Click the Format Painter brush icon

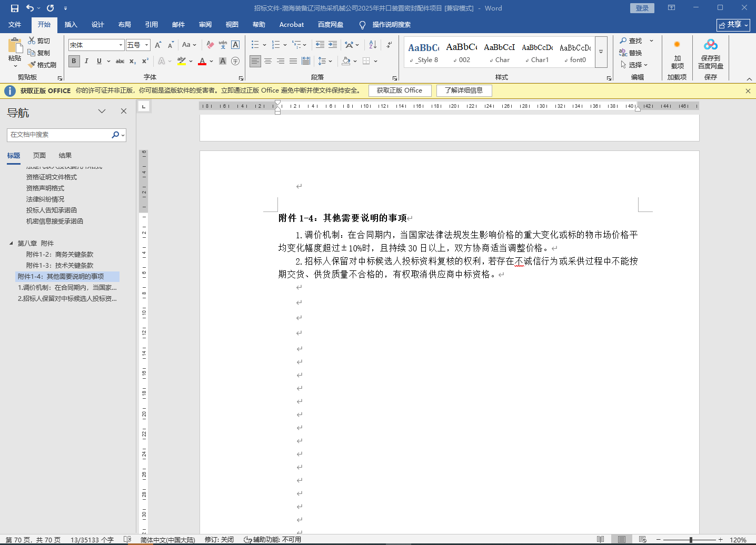point(32,65)
